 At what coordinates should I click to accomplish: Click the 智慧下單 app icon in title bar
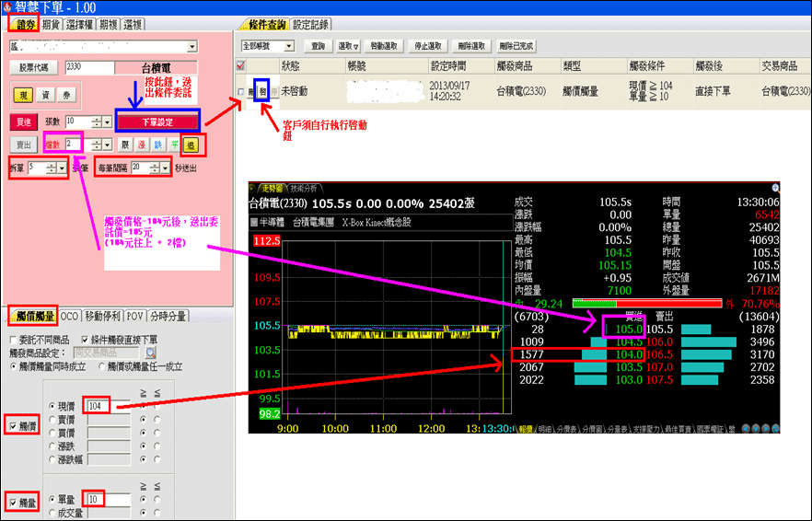click(6, 7)
